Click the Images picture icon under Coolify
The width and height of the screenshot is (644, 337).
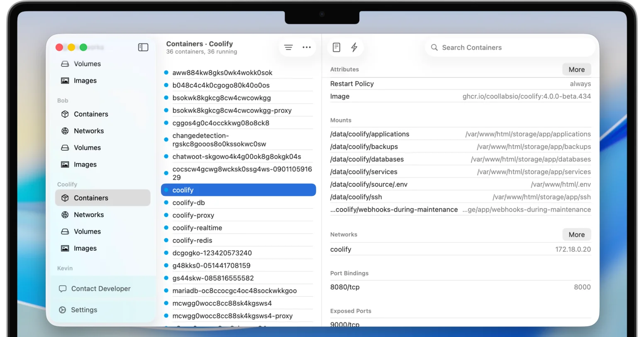65,248
